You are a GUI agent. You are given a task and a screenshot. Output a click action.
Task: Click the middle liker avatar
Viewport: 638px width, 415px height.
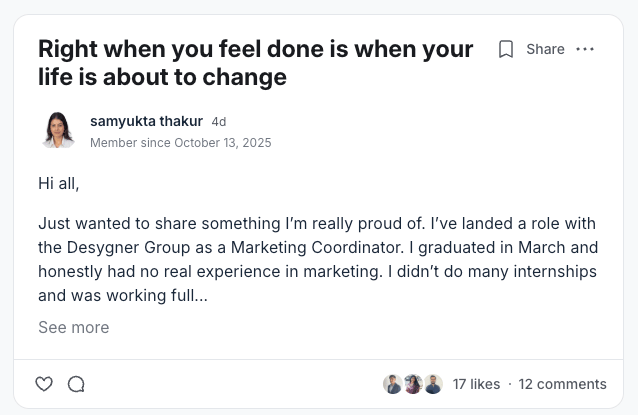(413, 384)
